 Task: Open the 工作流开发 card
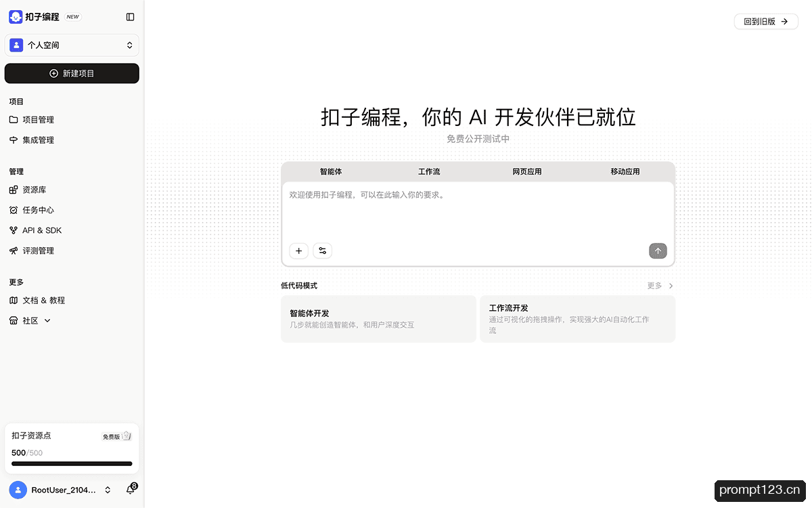(x=577, y=319)
